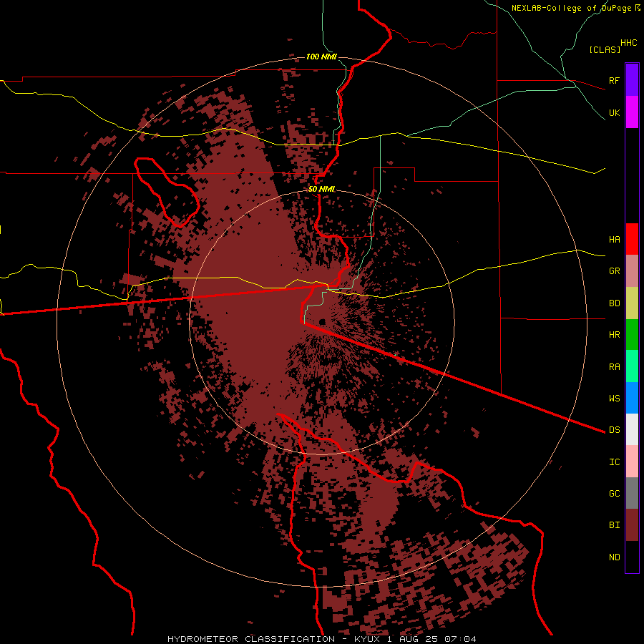Click the Hydrometeor Classification KYUX title text
This screenshot has width=644, height=644.
pos(321,639)
